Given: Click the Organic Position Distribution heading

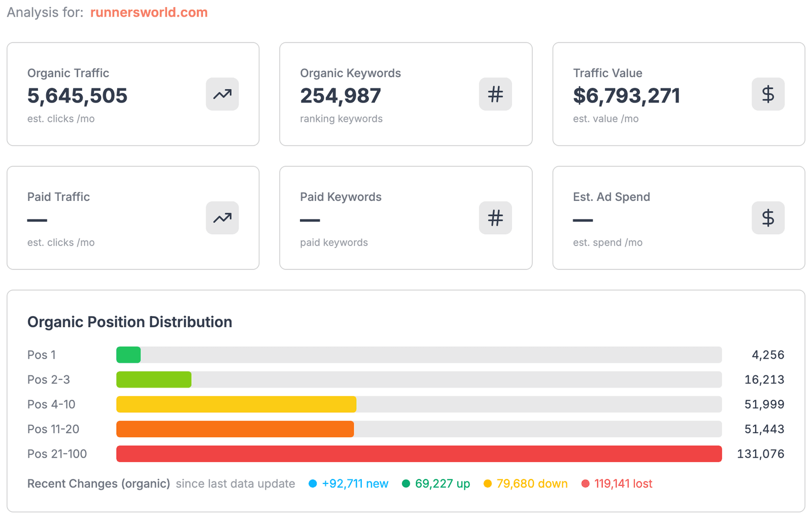Looking at the screenshot, I should tap(129, 322).
